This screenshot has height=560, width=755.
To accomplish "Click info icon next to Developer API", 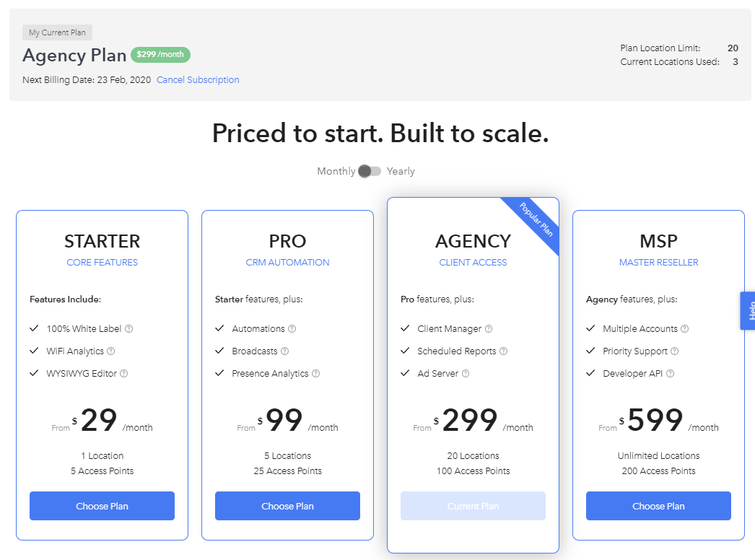I will (x=671, y=374).
